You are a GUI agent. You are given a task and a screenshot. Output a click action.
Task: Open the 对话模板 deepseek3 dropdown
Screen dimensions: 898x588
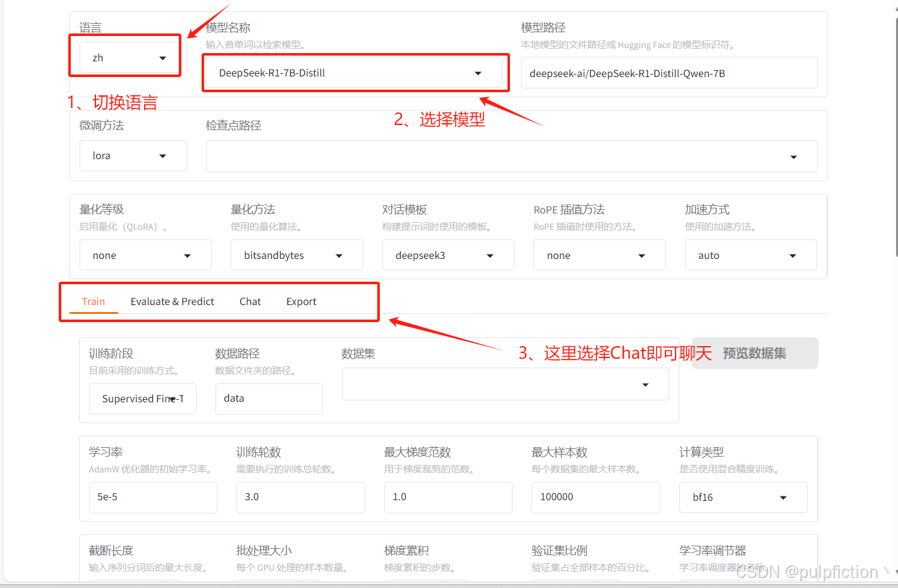[448, 255]
